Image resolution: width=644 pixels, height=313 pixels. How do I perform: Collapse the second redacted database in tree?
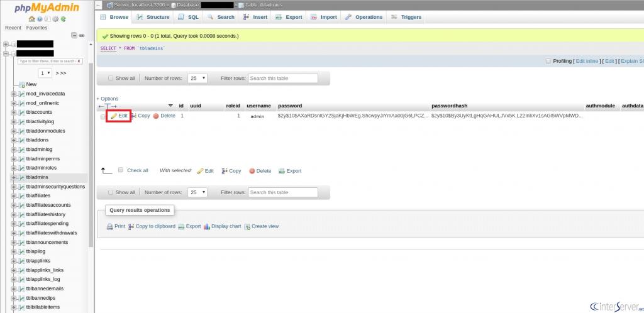point(6,53)
